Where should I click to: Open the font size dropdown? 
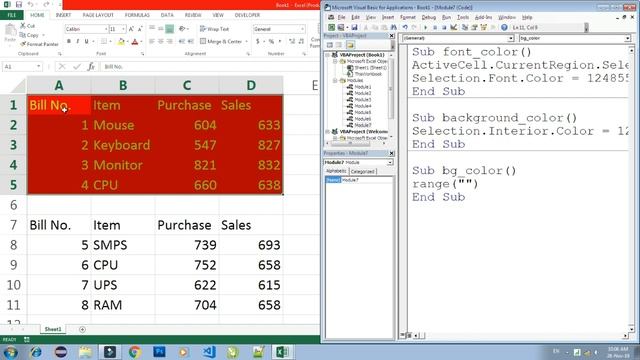(123, 29)
